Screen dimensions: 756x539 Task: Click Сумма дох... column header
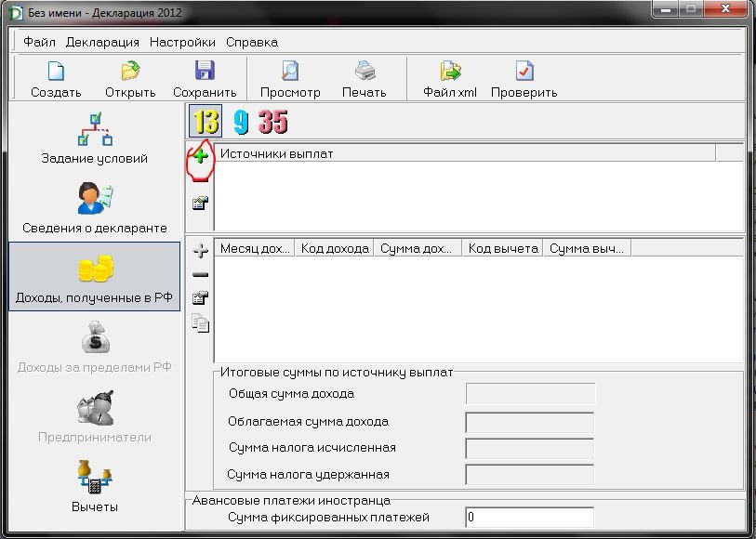pyautogui.click(x=418, y=248)
